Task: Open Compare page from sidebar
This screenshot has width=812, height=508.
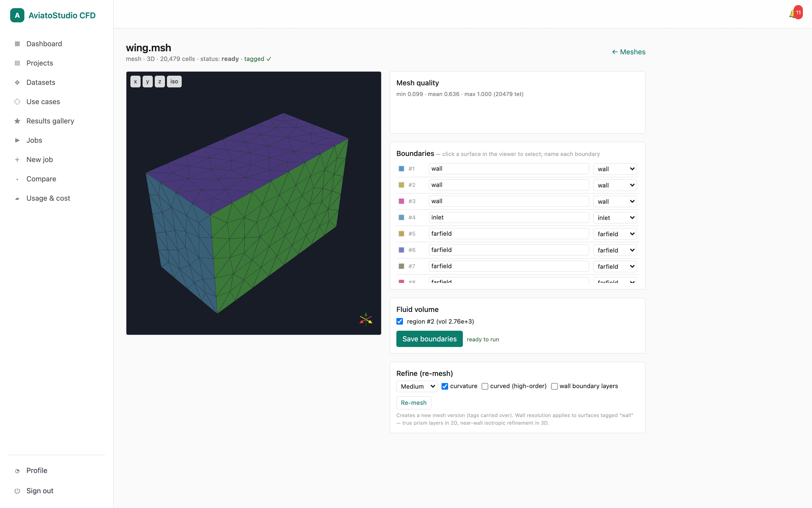Action: [41, 179]
